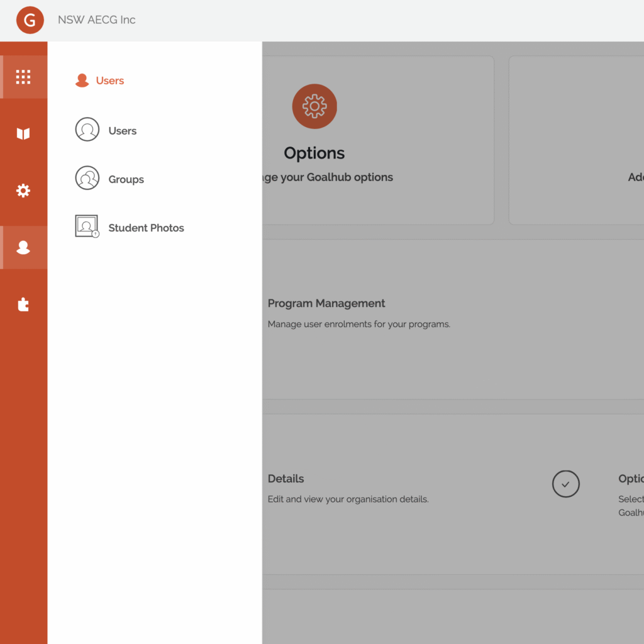Open Program Management to manage enrolments
This screenshot has width=644, height=644.
tap(326, 303)
